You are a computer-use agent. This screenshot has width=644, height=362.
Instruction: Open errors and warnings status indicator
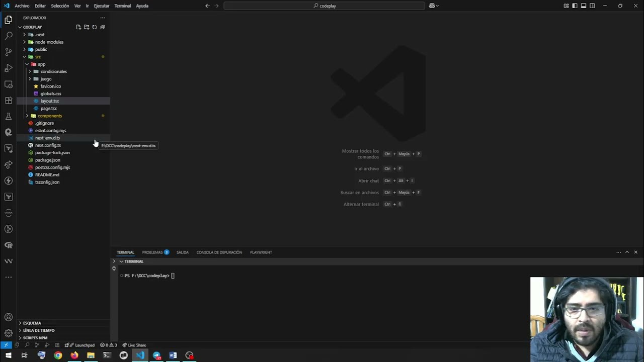(108, 345)
